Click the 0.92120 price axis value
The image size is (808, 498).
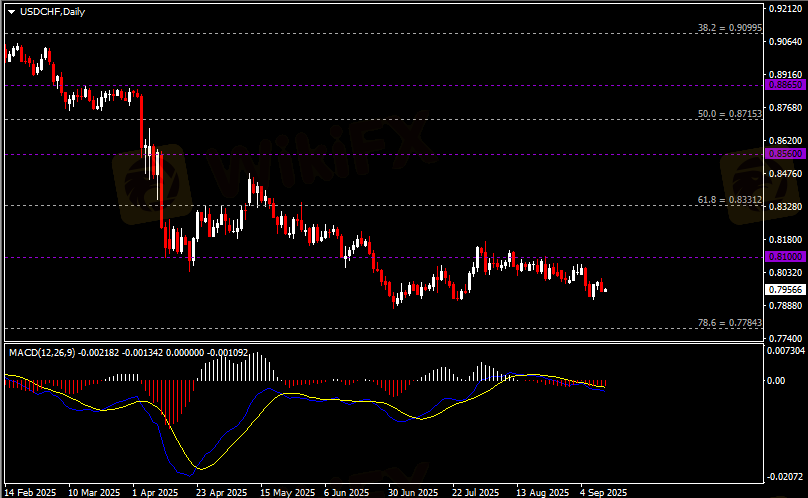[x=786, y=9]
